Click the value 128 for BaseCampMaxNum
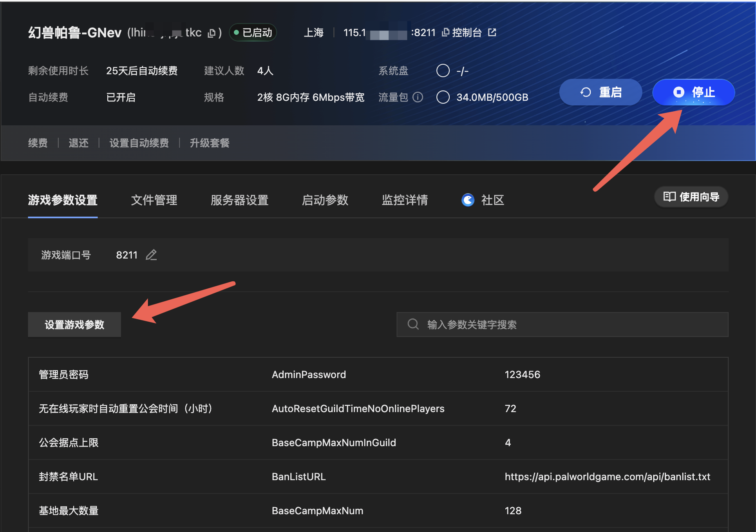This screenshot has height=532, width=756. point(513,511)
